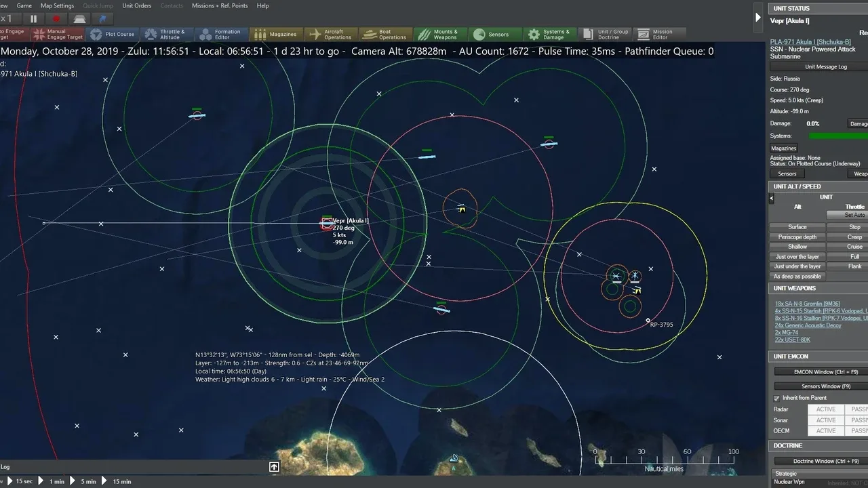Image resolution: width=868 pixels, height=488 pixels.
Task: Click the Manual Engage Target button
Action: point(58,35)
